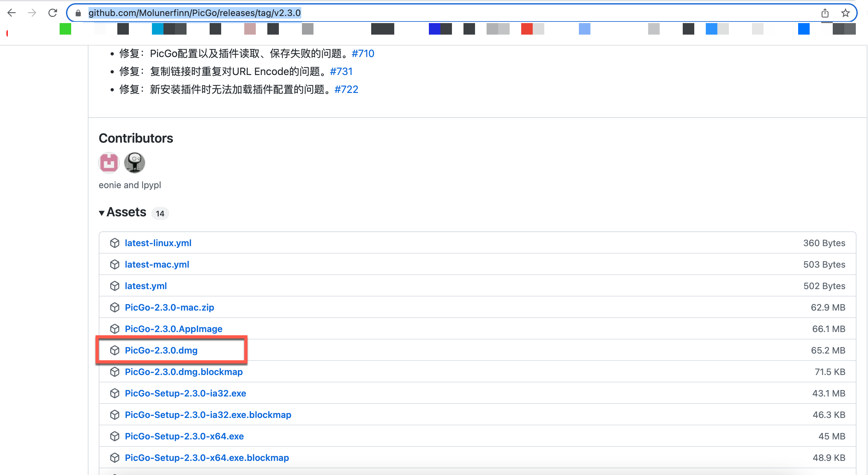Click the Contributors heading

(x=136, y=138)
